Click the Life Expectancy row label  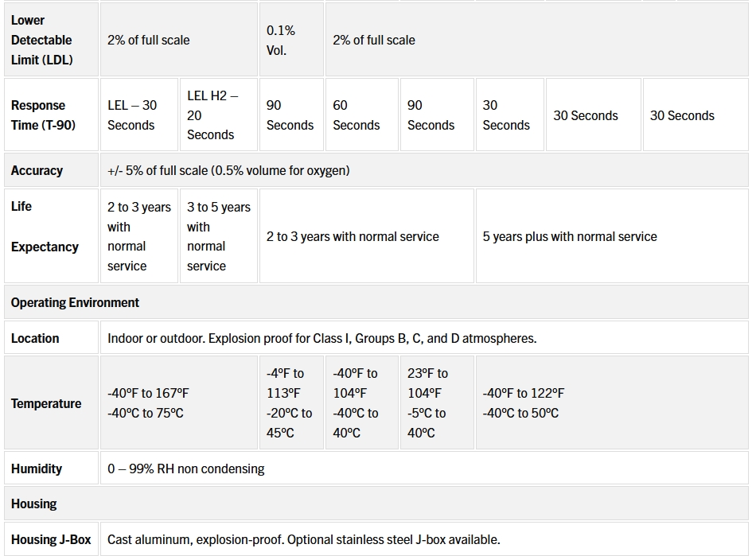[x=45, y=227]
